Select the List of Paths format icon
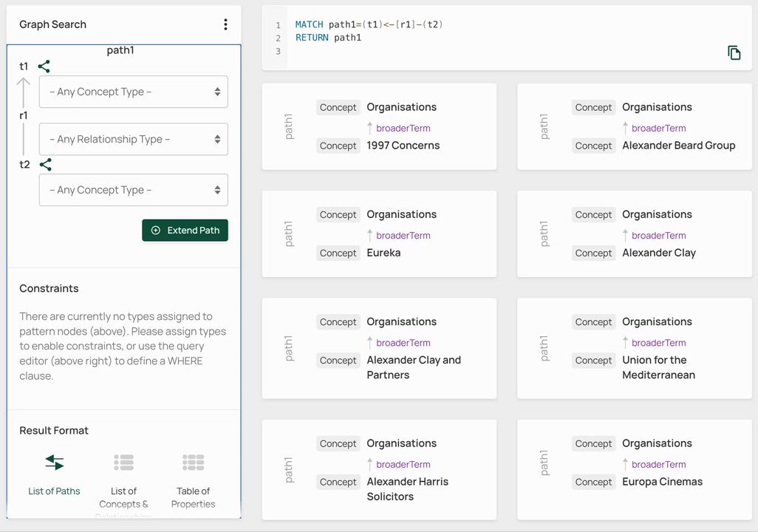Screen dimensions: 758x532 click(x=54, y=463)
